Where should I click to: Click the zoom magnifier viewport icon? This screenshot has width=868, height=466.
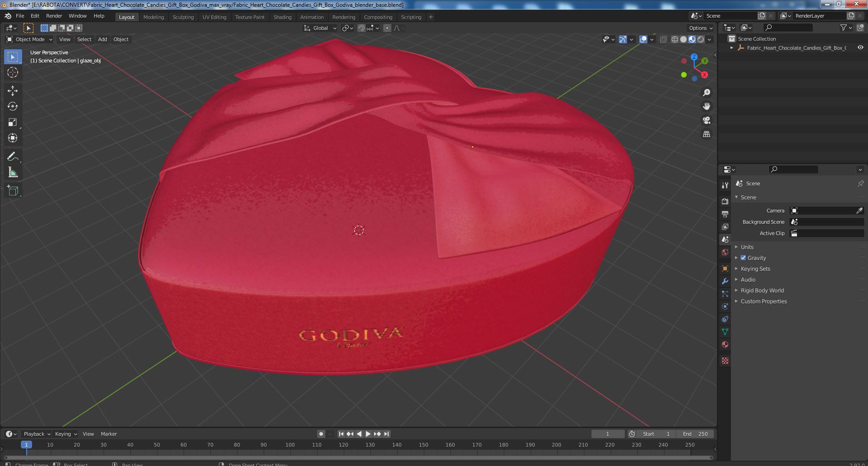[706, 93]
